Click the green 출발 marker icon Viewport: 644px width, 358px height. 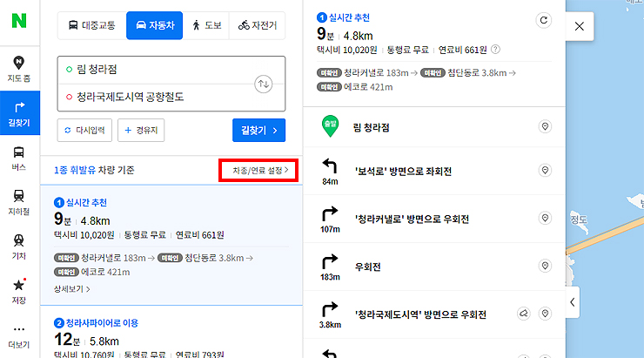pyautogui.click(x=330, y=126)
